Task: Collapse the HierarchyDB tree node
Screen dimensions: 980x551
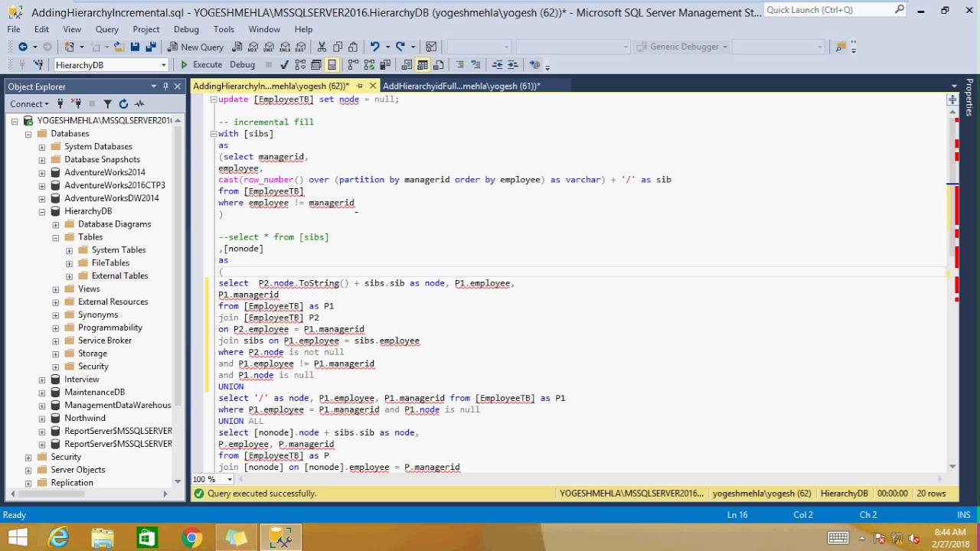Action: (x=42, y=211)
